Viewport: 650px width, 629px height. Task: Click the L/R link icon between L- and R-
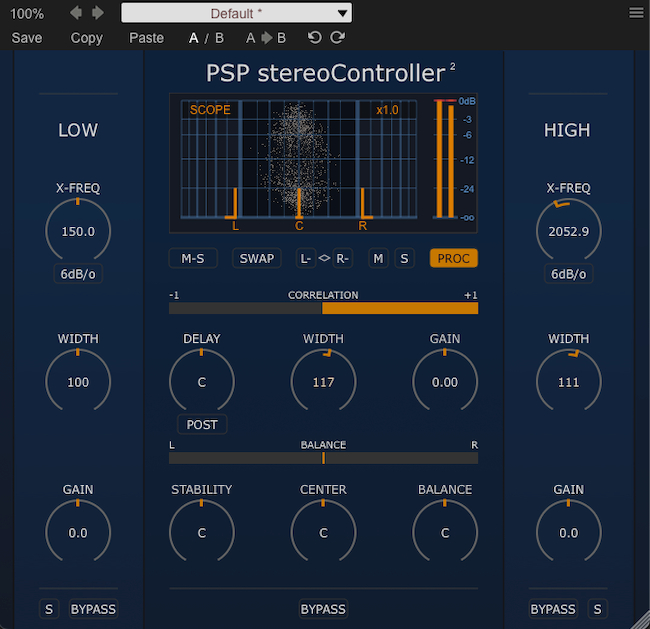(x=323, y=258)
